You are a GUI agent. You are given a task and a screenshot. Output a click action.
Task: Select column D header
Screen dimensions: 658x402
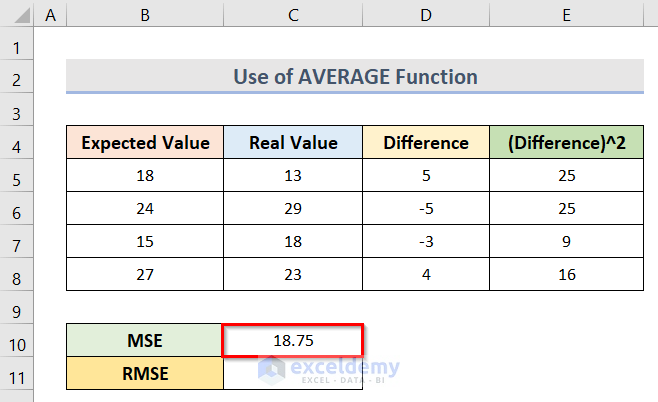[425, 14]
